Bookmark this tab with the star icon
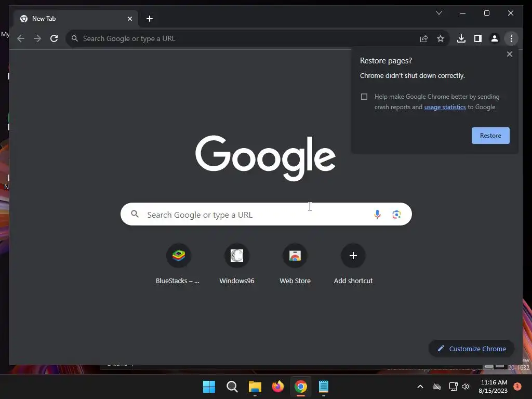Screen dimensions: 532x399 pyautogui.click(x=441, y=38)
